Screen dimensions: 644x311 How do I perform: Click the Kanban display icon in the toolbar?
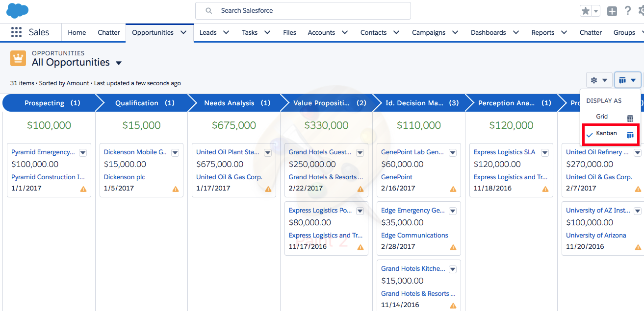[623, 79]
